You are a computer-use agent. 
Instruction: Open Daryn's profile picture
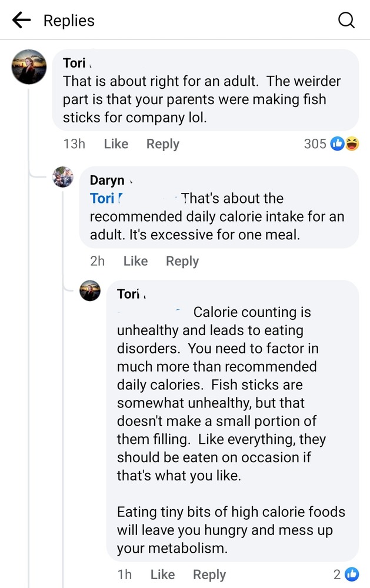(x=63, y=177)
